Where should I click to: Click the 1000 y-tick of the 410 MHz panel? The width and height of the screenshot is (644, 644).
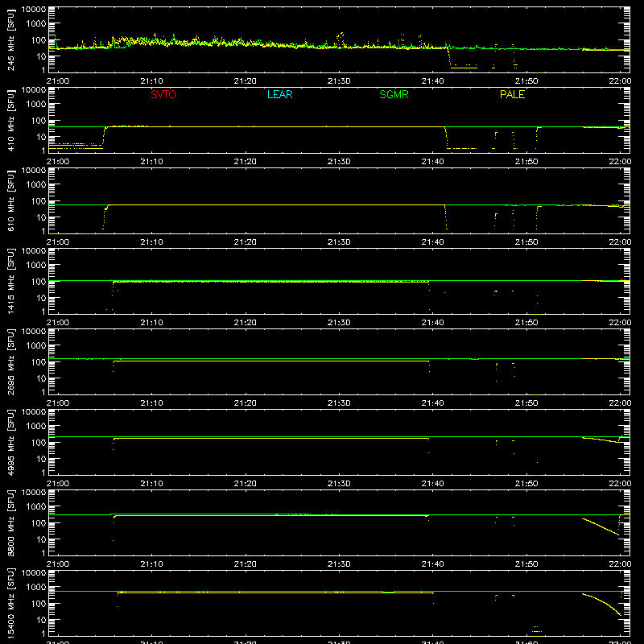[x=36, y=105]
